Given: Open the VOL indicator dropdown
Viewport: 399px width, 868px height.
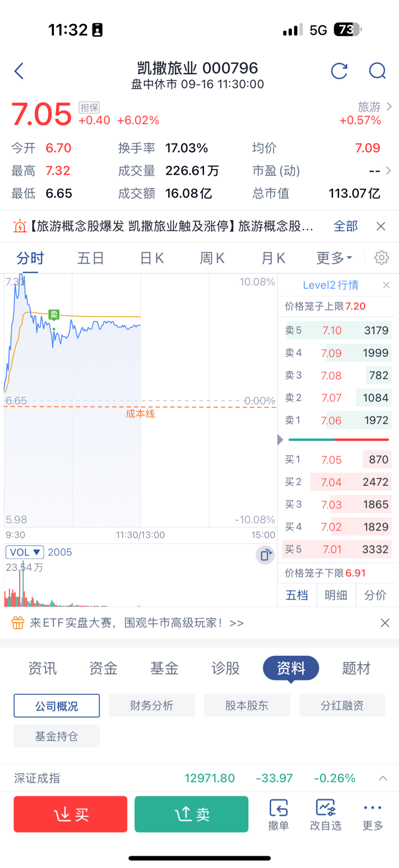Looking at the screenshot, I should (x=24, y=552).
